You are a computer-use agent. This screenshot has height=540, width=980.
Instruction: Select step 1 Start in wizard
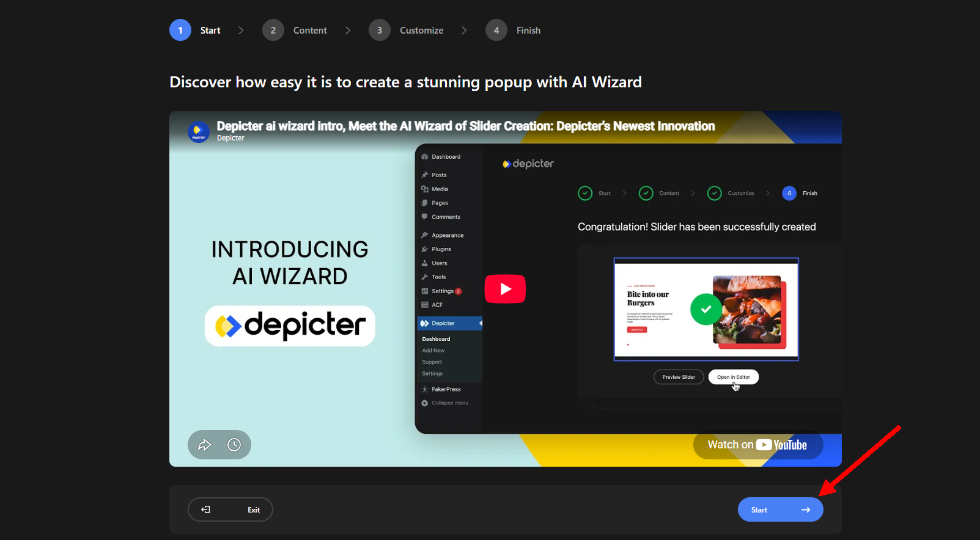click(195, 30)
